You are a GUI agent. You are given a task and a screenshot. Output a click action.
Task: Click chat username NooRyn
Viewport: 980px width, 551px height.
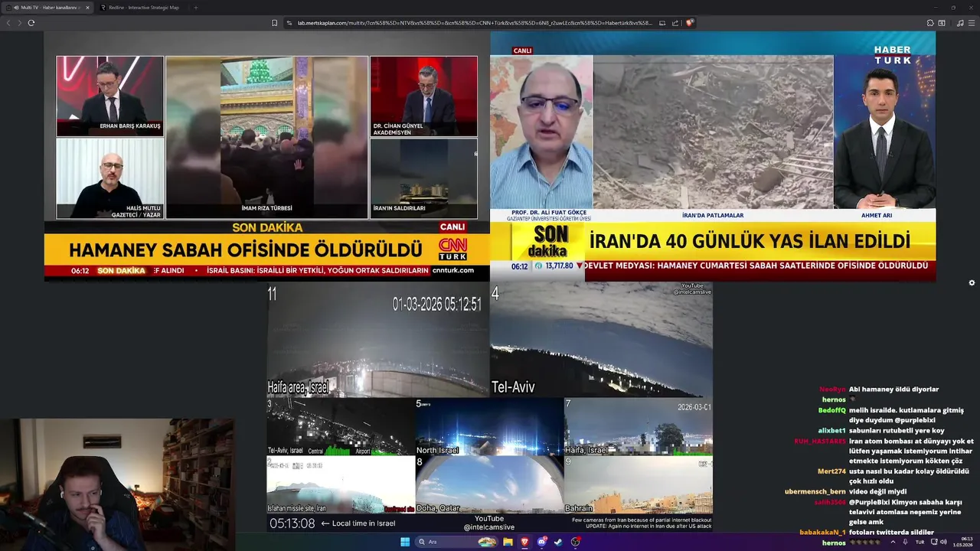pyautogui.click(x=832, y=390)
